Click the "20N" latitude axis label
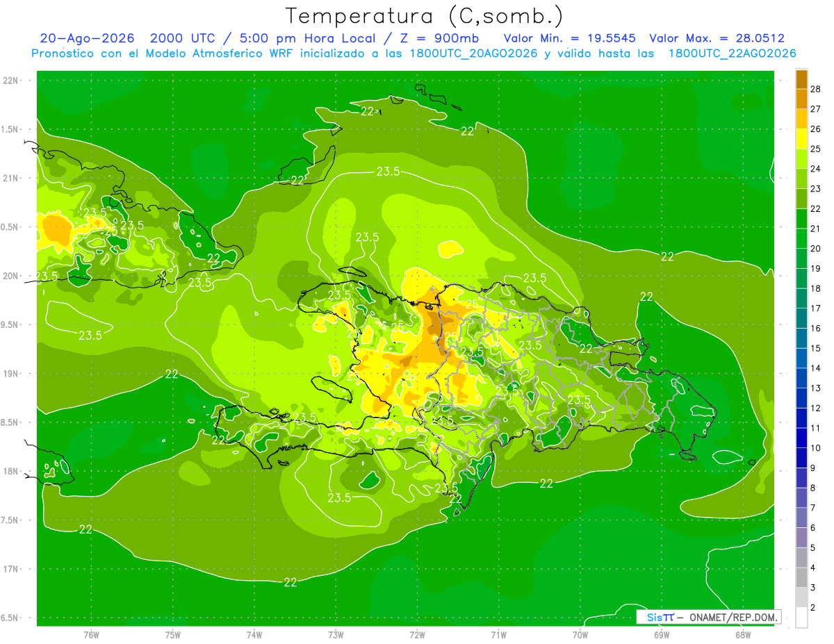The image size is (834, 644). (x=11, y=276)
